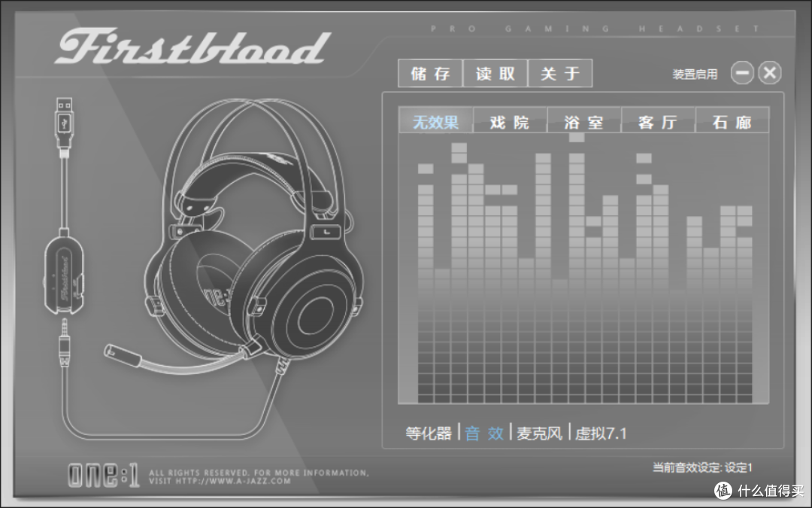The image size is (812, 508).
Task: Close the Firstblood headset window
Action: (770, 72)
